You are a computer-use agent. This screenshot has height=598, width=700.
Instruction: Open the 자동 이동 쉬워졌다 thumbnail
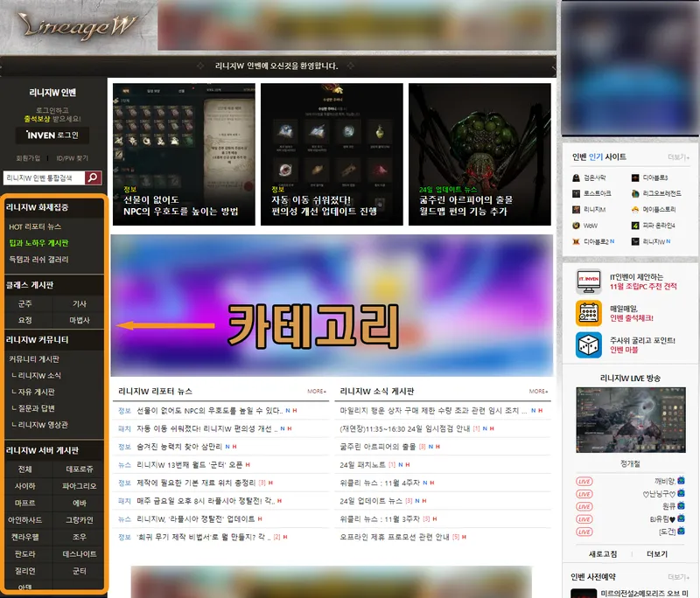(332, 154)
